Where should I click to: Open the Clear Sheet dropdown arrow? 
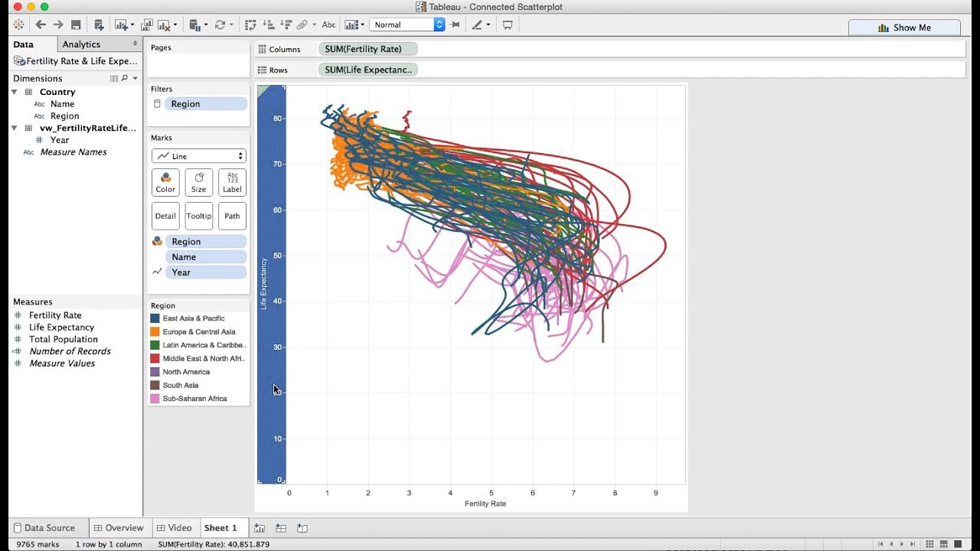[175, 25]
